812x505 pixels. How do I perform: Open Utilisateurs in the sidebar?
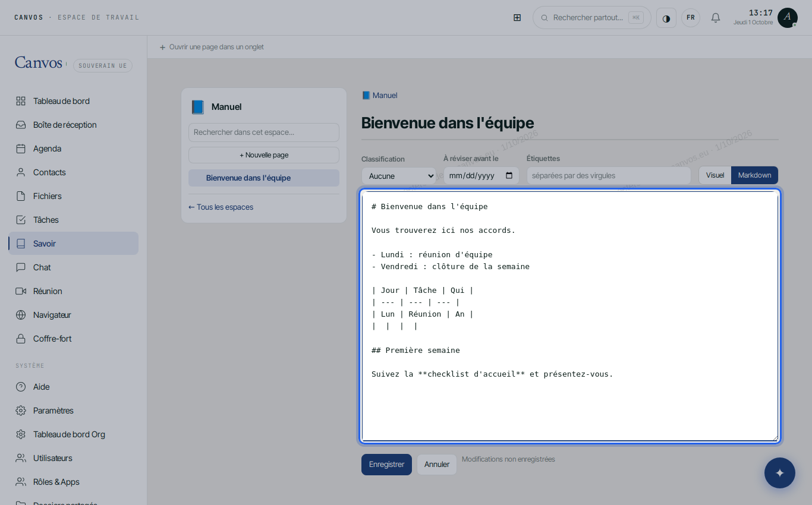tap(73, 458)
